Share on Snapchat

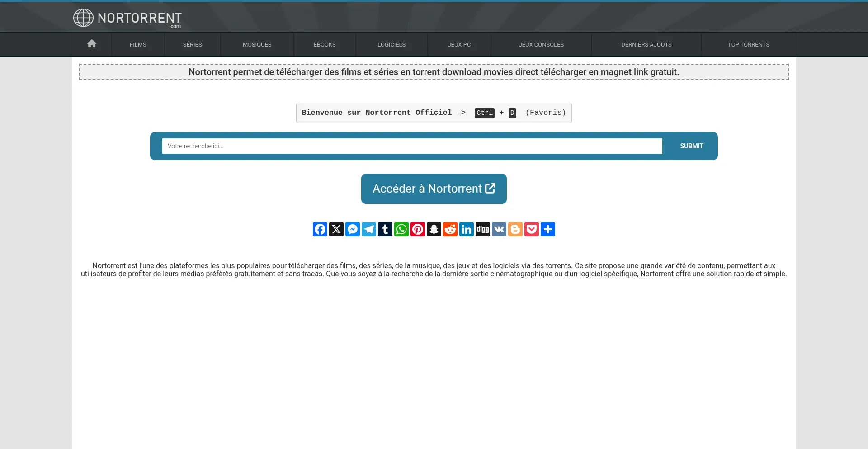pos(434,229)
